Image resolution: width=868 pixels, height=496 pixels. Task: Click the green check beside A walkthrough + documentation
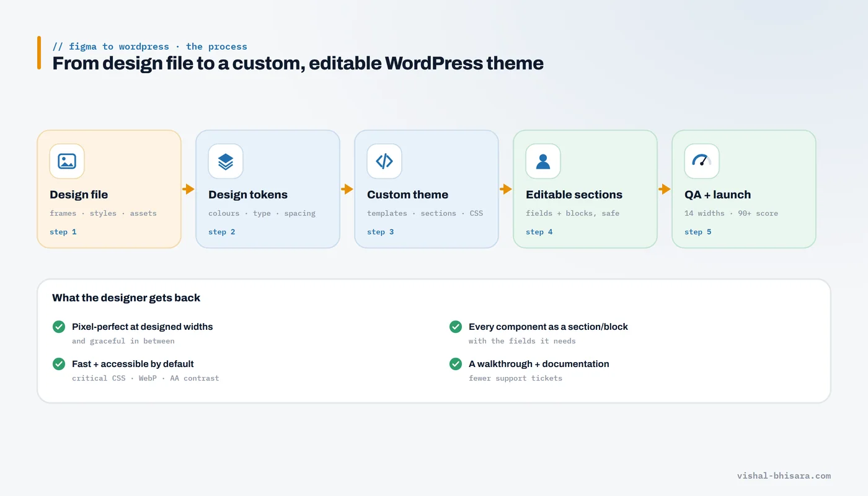[456, 363]
